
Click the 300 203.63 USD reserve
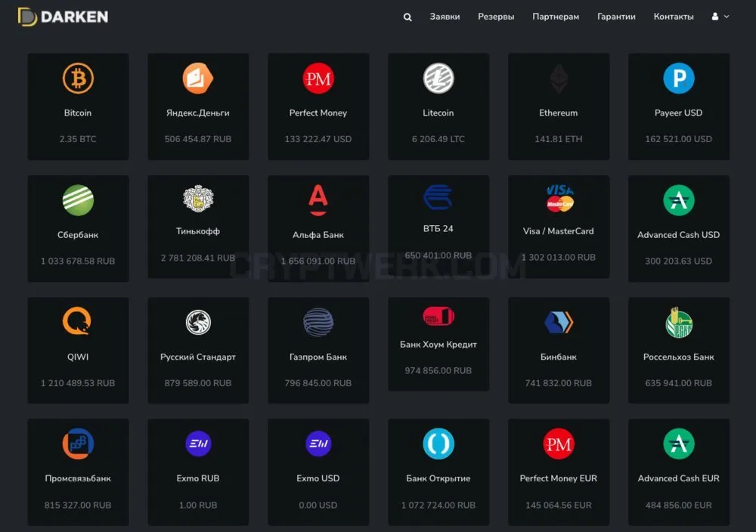[x=678, y=261]
